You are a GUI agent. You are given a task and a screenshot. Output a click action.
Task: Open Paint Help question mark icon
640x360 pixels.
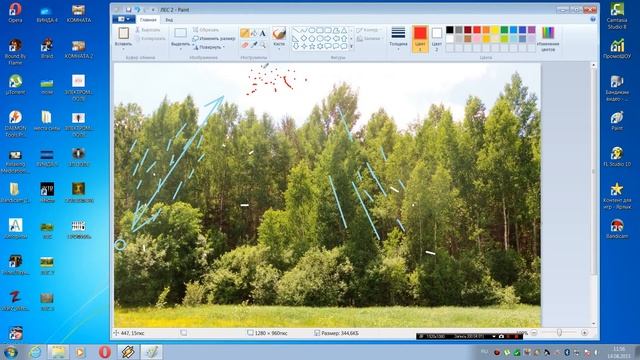(593, 19)
